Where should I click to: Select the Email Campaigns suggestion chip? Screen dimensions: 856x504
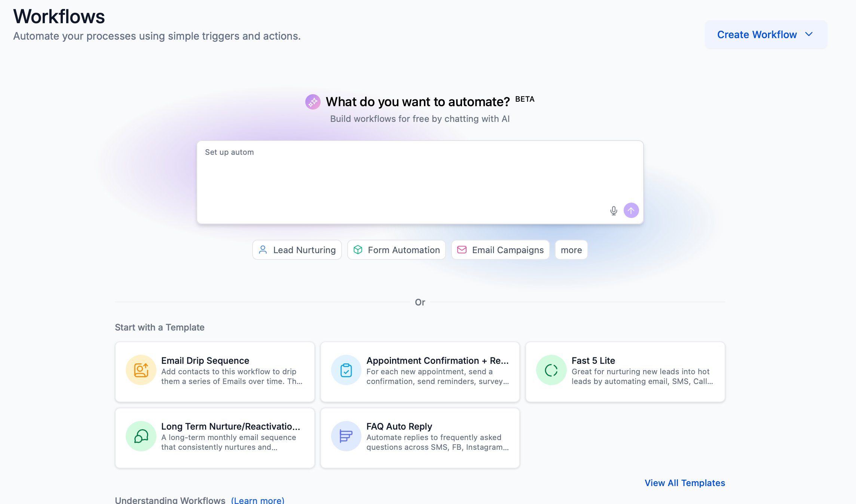point(501,250)
